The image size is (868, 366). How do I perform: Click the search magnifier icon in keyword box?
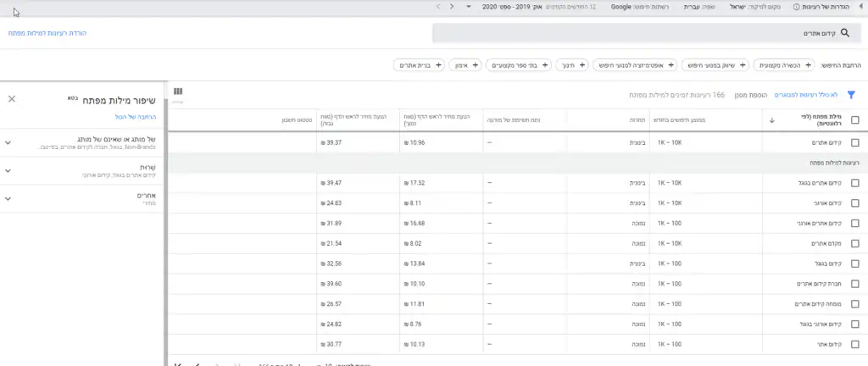tap(844, 33)
